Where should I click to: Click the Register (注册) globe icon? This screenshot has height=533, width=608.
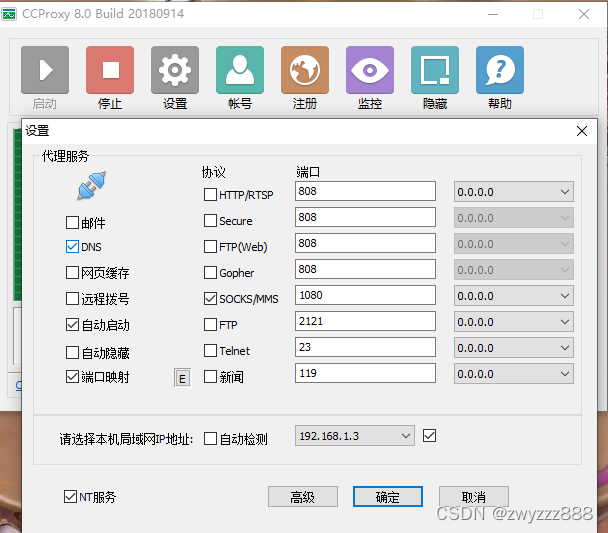pos(305,70)
